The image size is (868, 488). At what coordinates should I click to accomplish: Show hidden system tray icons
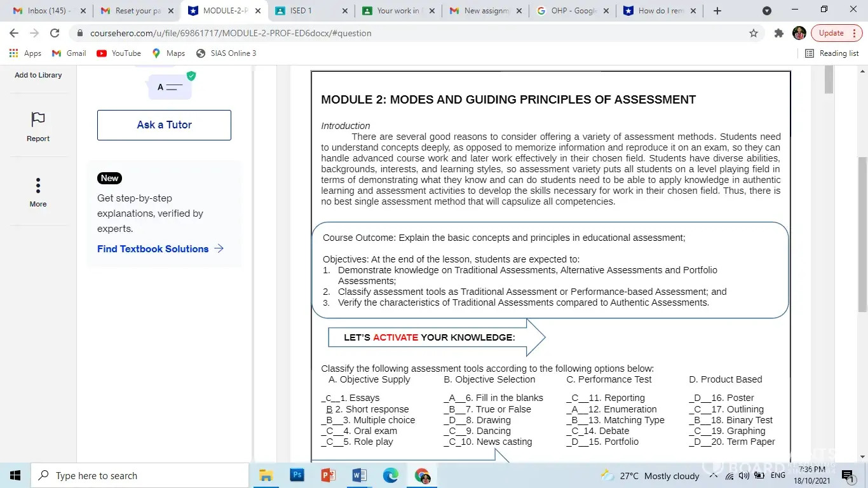(x=714, y=475)
